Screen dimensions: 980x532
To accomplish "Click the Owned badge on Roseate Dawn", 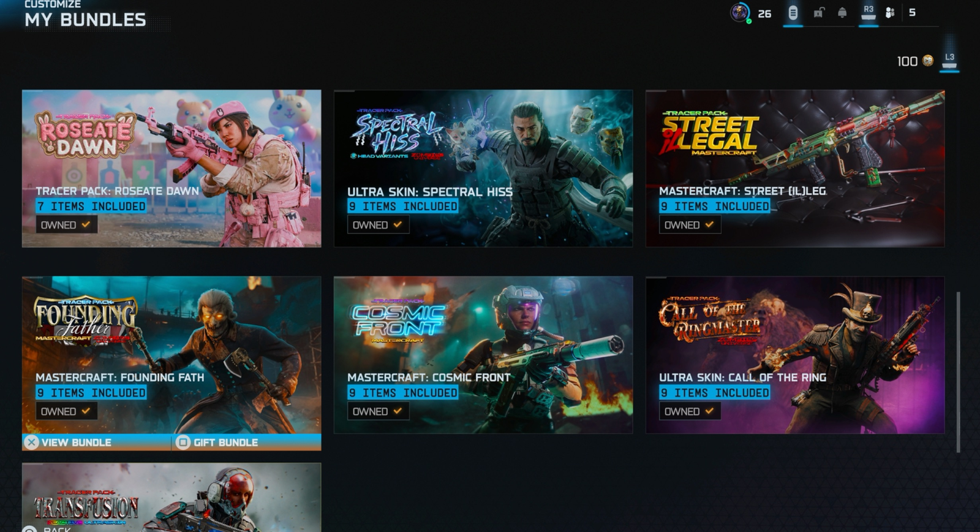I will coord(66,225).
